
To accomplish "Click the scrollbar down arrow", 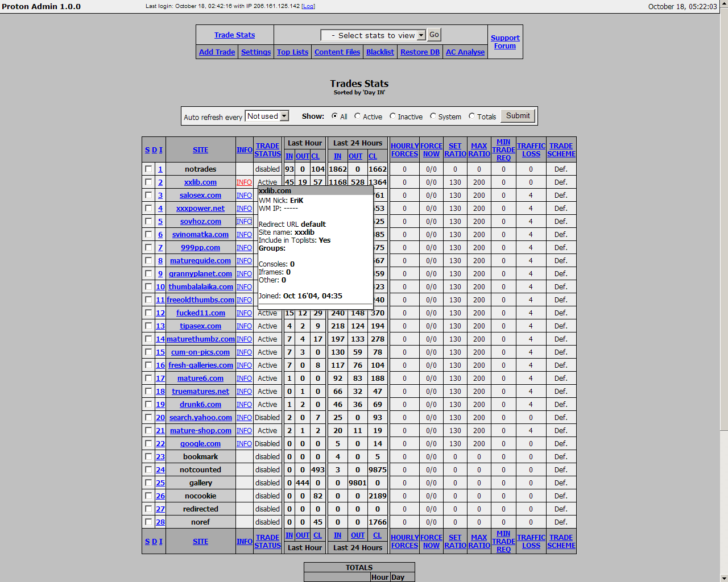I will (x=723, y=577).
